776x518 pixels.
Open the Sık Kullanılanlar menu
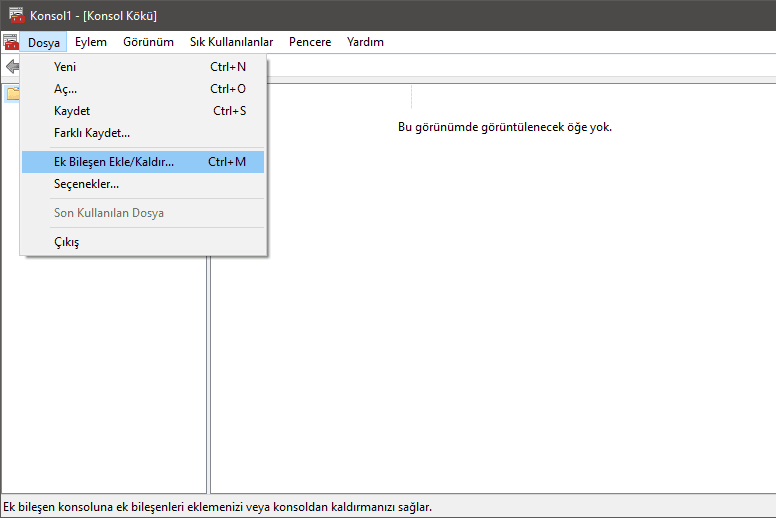coord(232,42)
